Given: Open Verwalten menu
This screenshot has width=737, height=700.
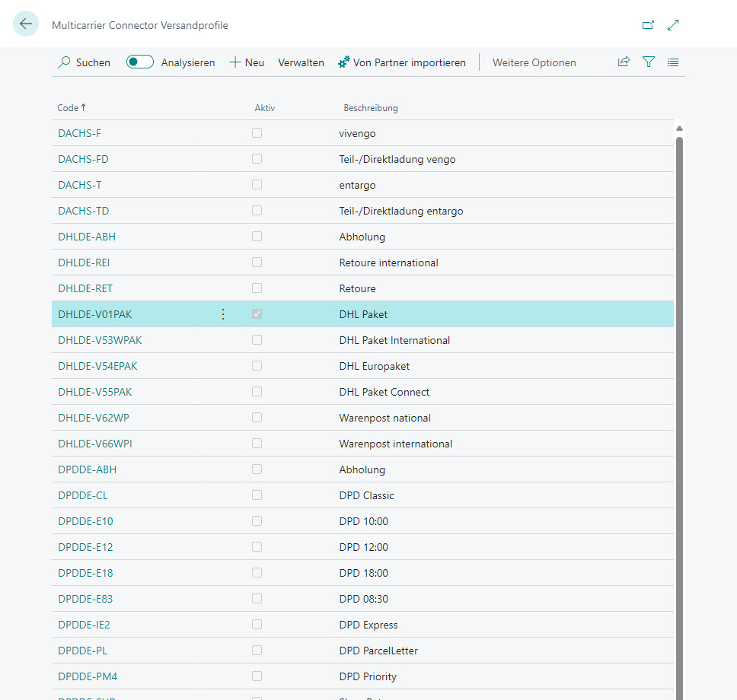Looking at the screenshot, I should (x=301, y=62).
